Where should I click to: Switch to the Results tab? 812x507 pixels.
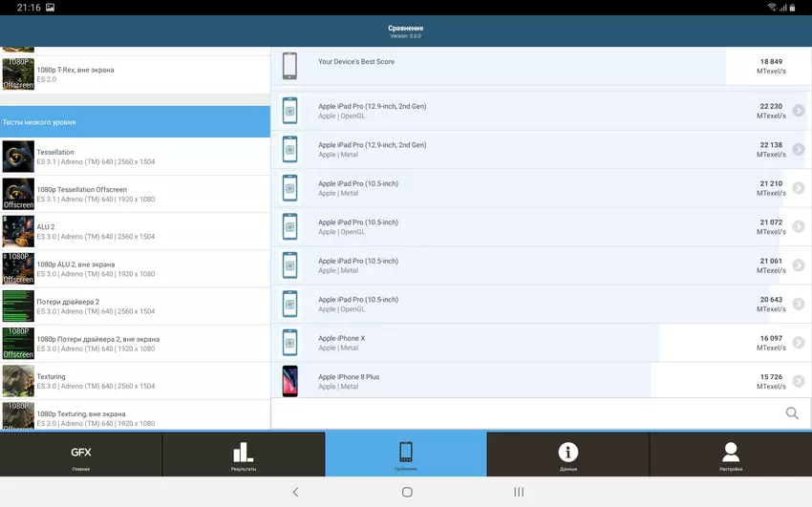[243, 454]
